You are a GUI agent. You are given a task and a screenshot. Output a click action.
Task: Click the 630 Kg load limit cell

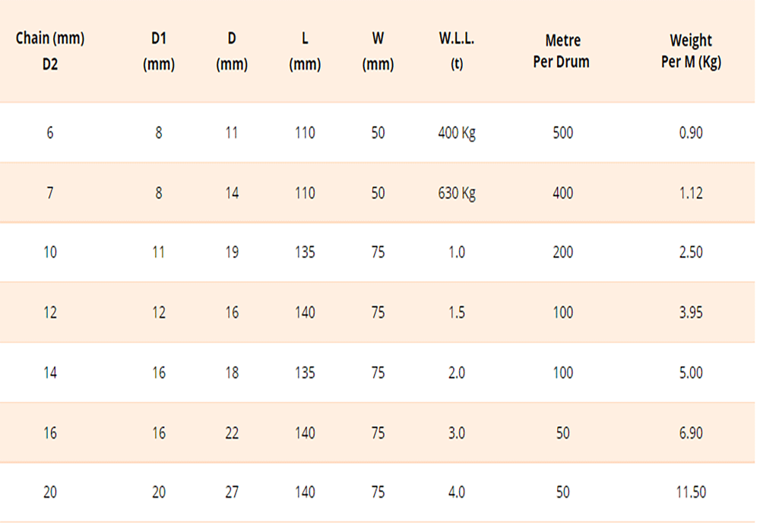[x=456, y=193]
